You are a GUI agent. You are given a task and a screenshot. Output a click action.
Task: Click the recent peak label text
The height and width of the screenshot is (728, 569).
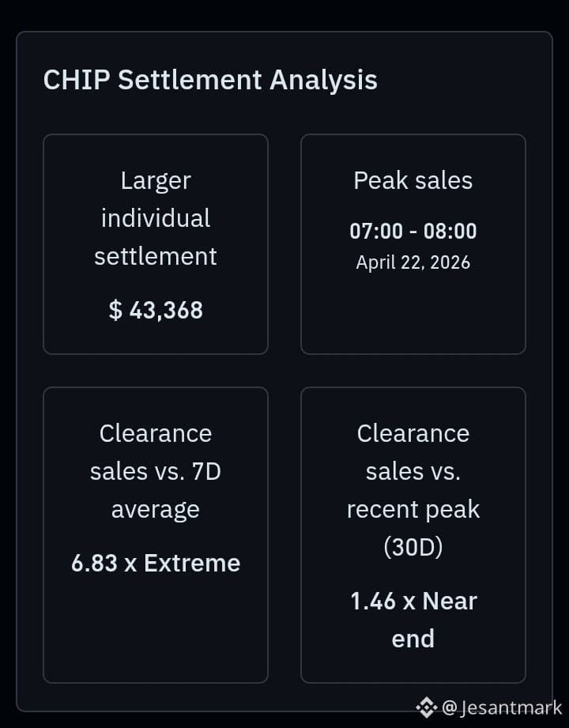413,509
